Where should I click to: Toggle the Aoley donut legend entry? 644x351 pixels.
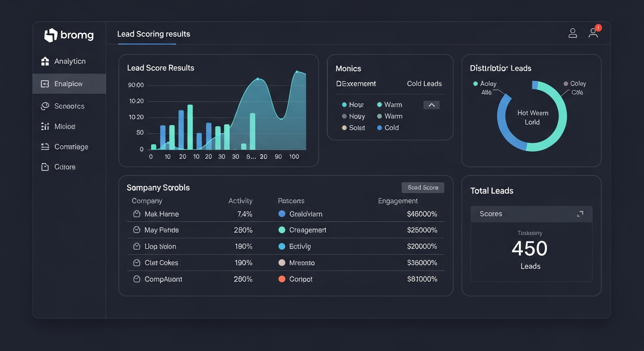click(x=485, y=84)
